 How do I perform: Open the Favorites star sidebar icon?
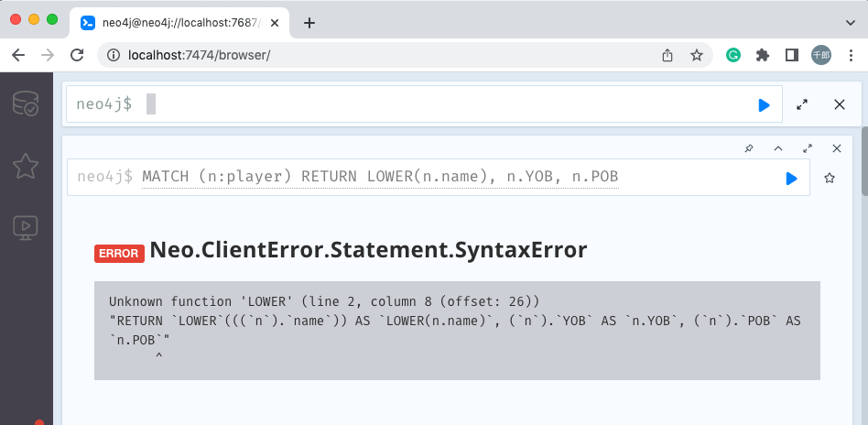tap(26, 166)
